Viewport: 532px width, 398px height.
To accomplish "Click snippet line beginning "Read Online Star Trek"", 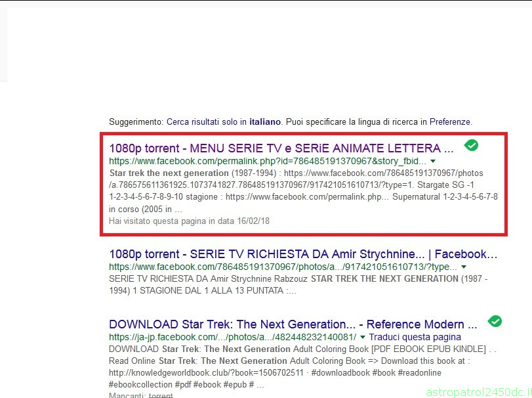I will [289, 361].
